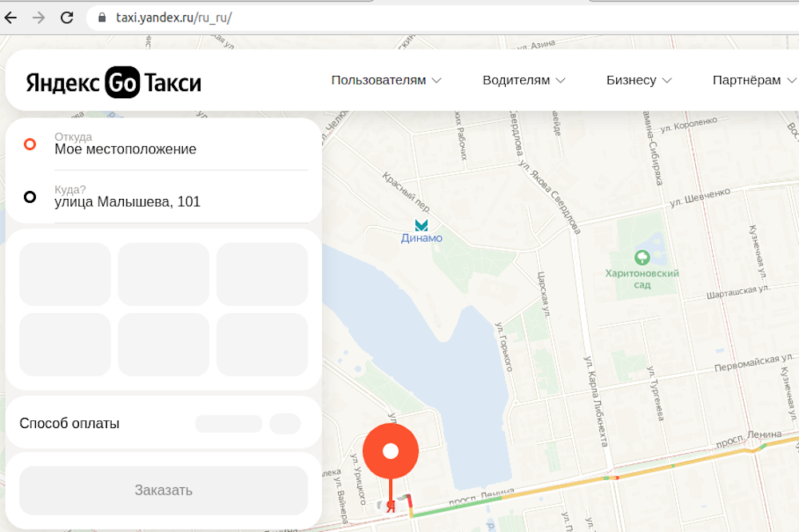
Task: Select the first loading tariff card
Action: (65, 274)
